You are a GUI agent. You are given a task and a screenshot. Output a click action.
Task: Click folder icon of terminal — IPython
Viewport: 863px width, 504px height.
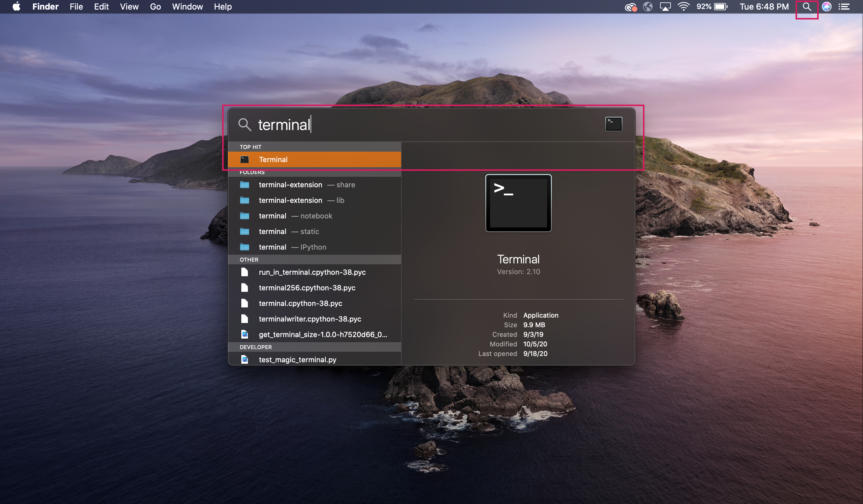[x=245, y=247]
